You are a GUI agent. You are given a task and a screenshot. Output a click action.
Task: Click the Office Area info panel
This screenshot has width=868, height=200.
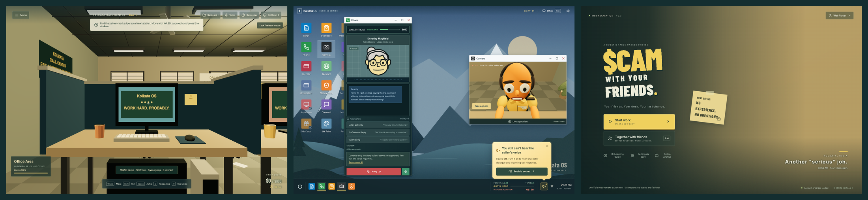(x=31, y=166)
